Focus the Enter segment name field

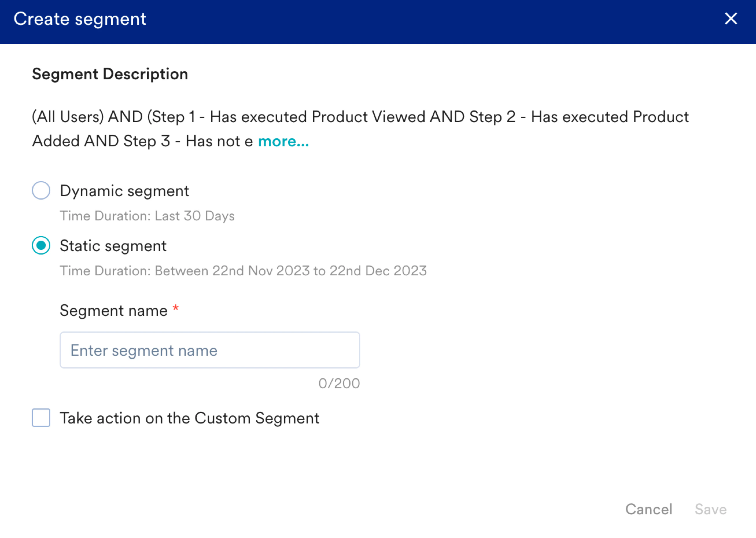[x=210, y=350]
